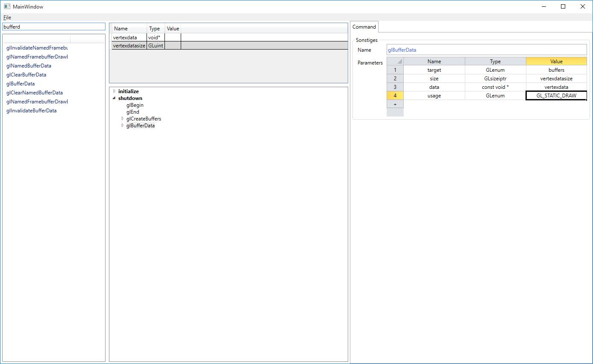Click the bufferd search field

point(53,26)
